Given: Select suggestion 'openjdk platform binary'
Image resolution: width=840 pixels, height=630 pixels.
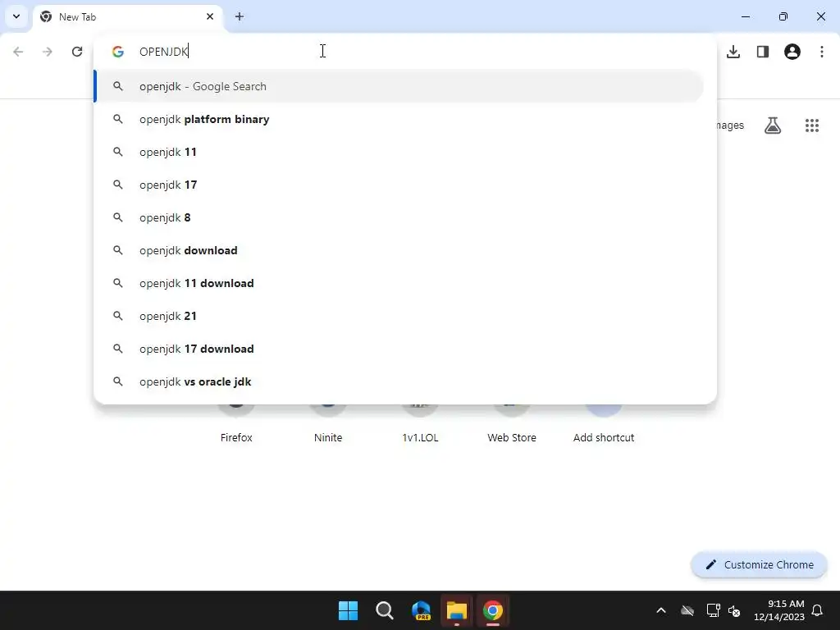Looking at the screenshot, I should click(399, 119).
